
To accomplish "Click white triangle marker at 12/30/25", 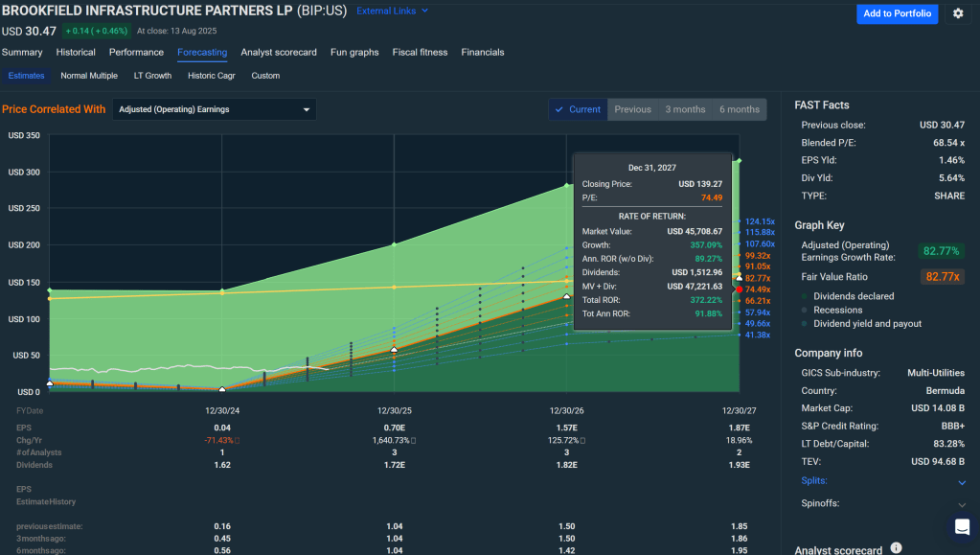I will [394, 350].
